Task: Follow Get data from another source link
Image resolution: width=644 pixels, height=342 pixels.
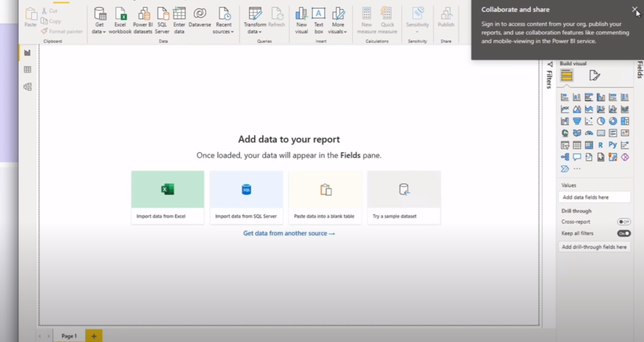Action: click(289, 233)
